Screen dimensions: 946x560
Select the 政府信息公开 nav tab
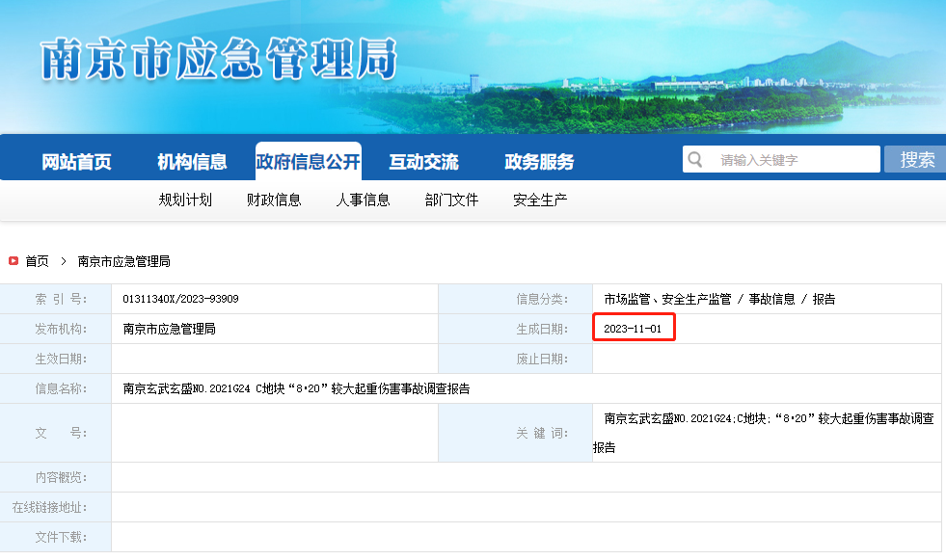click(309, 162)
